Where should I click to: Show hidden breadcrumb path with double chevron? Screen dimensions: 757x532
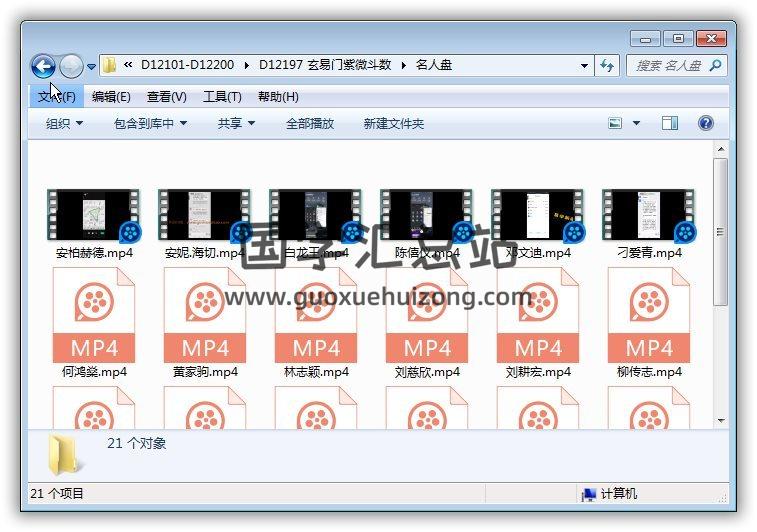coord(128,65)
